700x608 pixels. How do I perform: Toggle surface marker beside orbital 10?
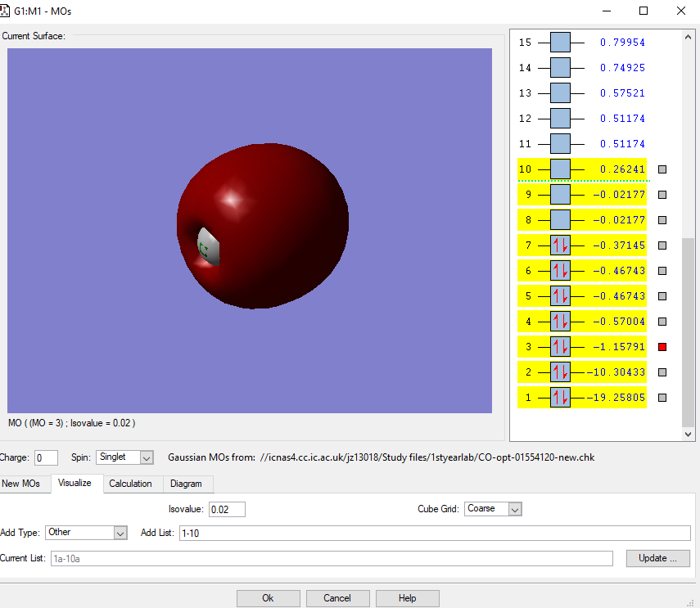coord(662,169)
